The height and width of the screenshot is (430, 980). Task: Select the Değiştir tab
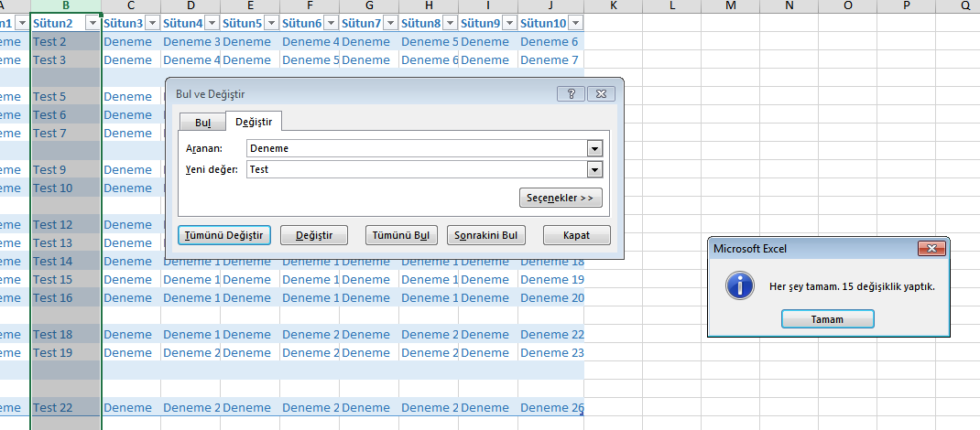point(254,121)
